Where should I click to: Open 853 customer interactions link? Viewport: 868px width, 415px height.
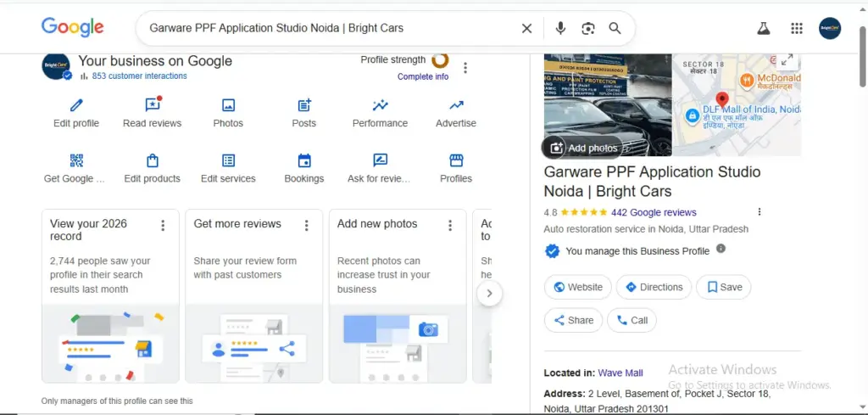pyautogui.click(x=140, y=76)
